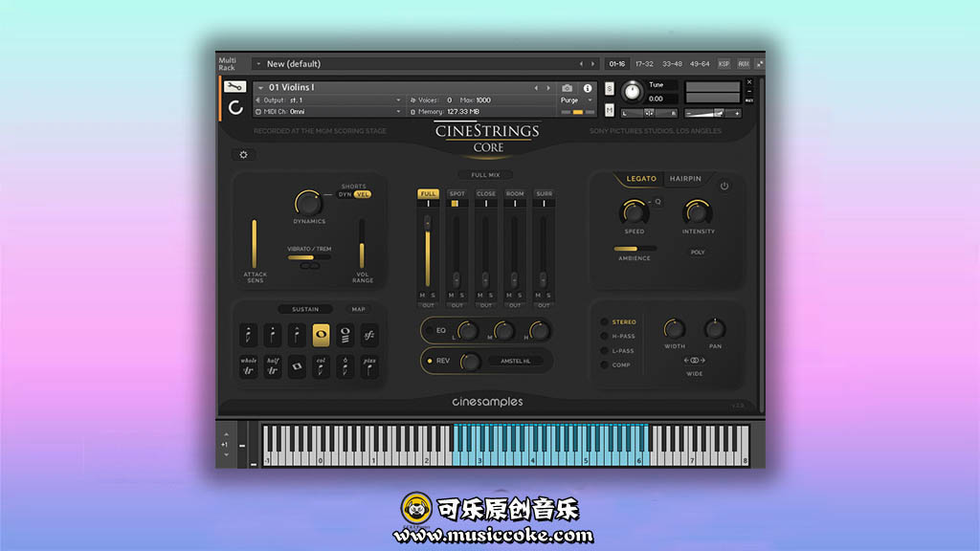Open the KSP script editor
The width and height of the screenshot is (980, 551).
[724, 64]
